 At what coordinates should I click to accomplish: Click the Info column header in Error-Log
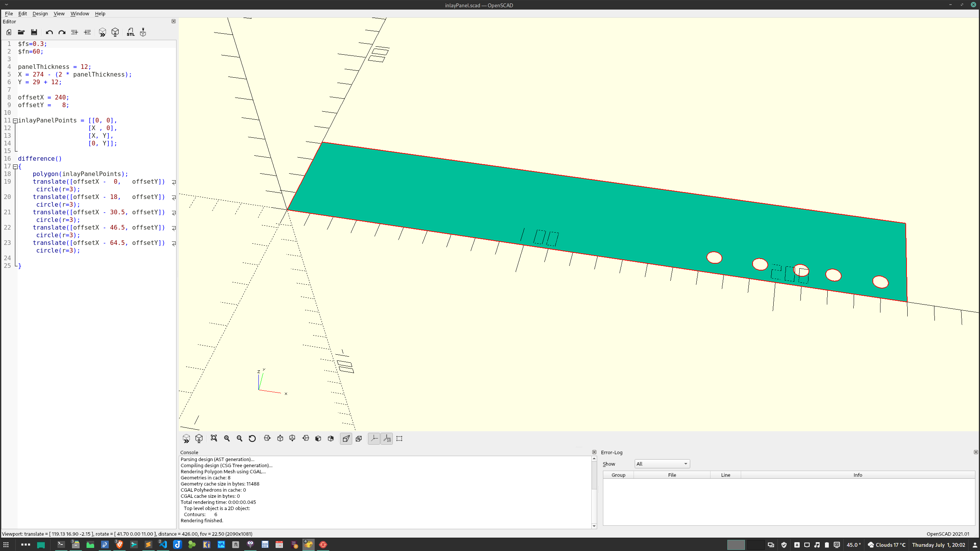[857, 475]
